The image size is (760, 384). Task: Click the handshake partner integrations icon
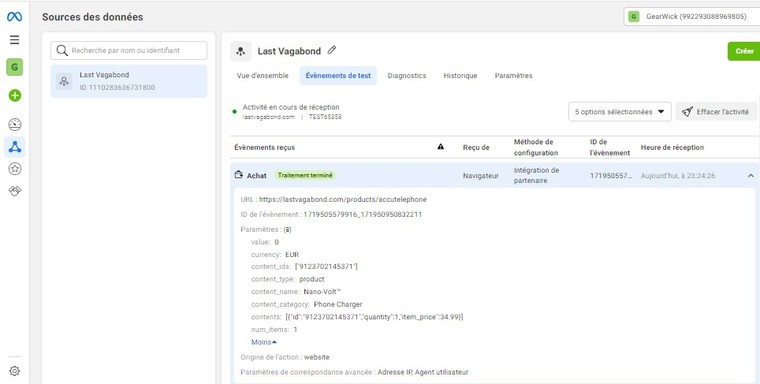tap(15, 191)
